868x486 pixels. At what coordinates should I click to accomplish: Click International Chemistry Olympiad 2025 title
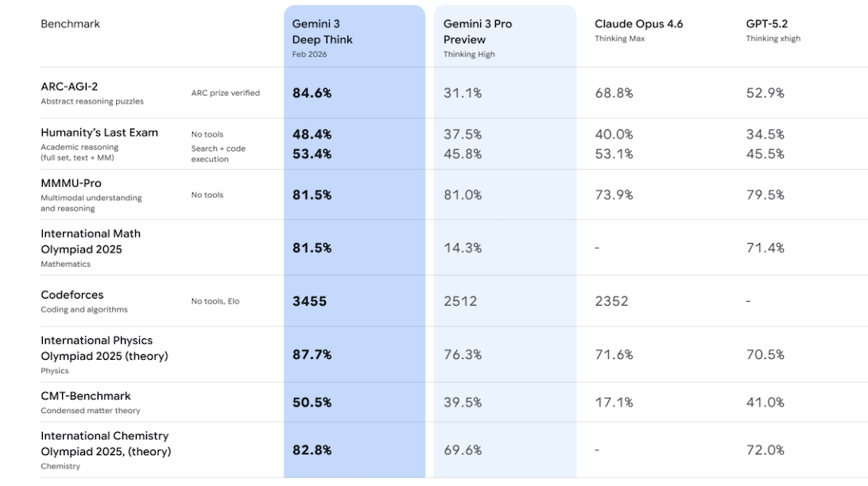click(106, 443)
